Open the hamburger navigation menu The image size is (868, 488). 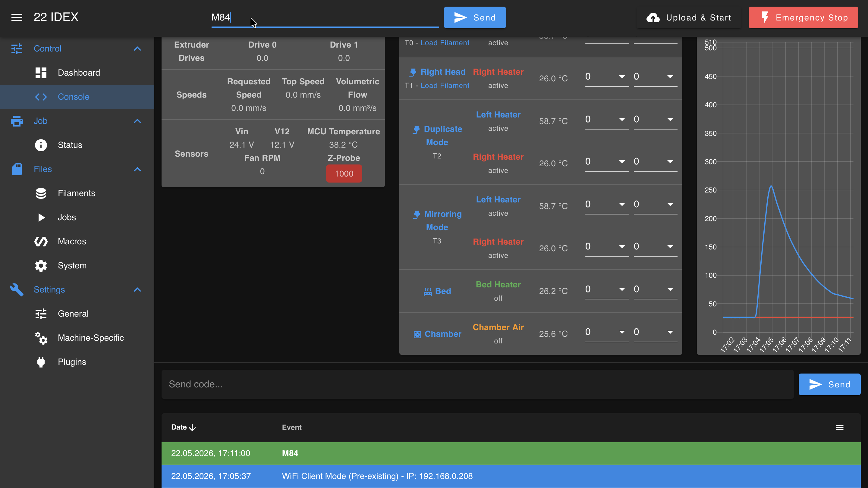(17, 17)
